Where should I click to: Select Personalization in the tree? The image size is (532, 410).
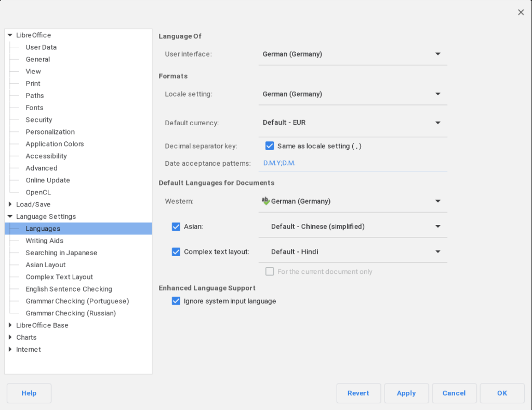[x=50, y=132]
